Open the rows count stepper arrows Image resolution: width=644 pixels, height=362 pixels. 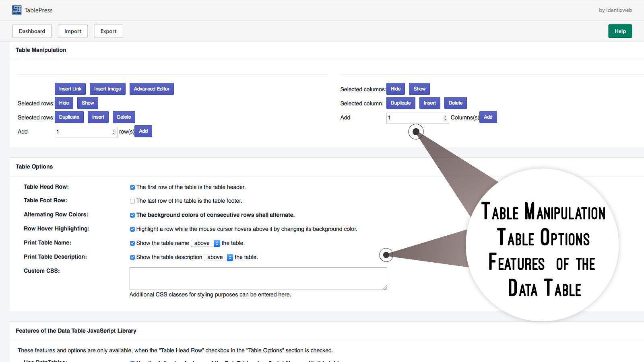point(114,132)
